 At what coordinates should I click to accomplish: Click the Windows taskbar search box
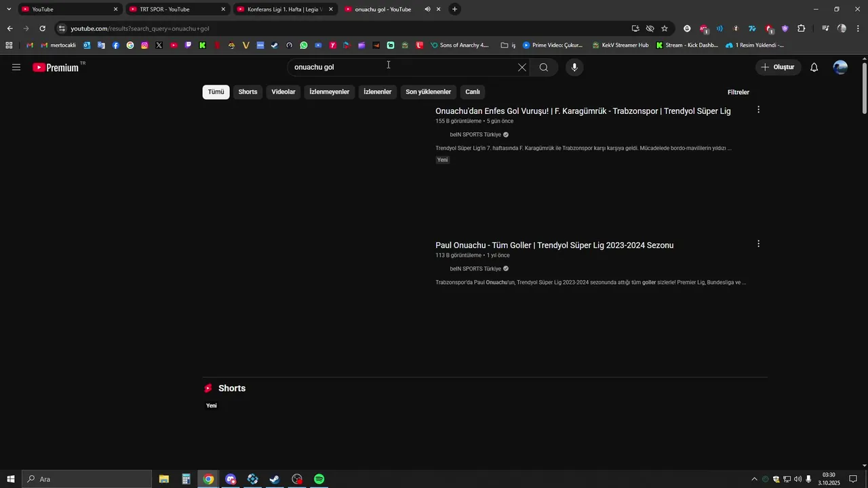coord(87,479)
